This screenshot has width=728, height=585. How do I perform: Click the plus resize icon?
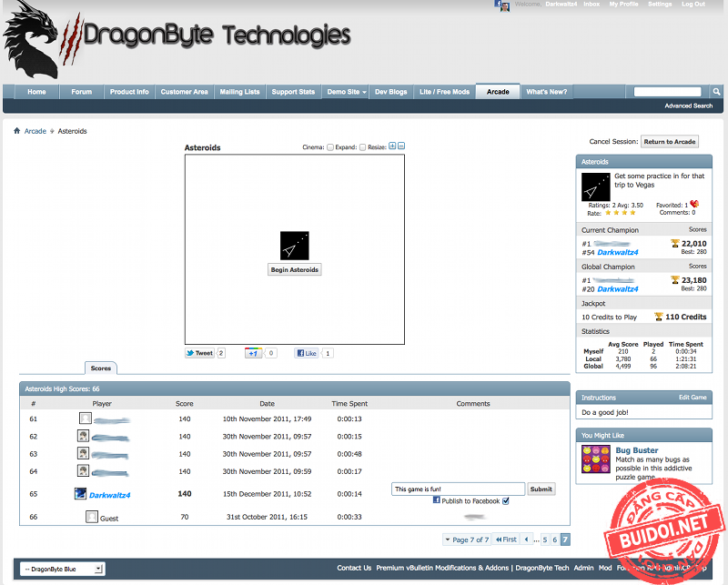(x=392, y=146)
